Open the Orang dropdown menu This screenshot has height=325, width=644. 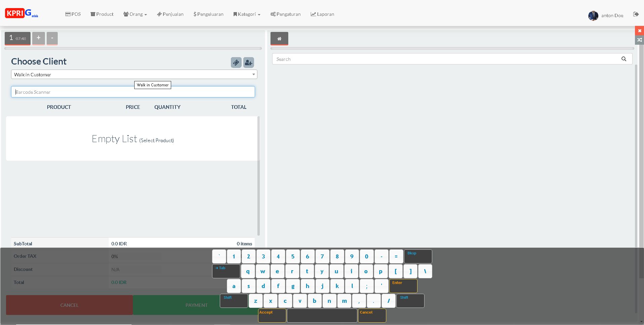coord(135,14)
